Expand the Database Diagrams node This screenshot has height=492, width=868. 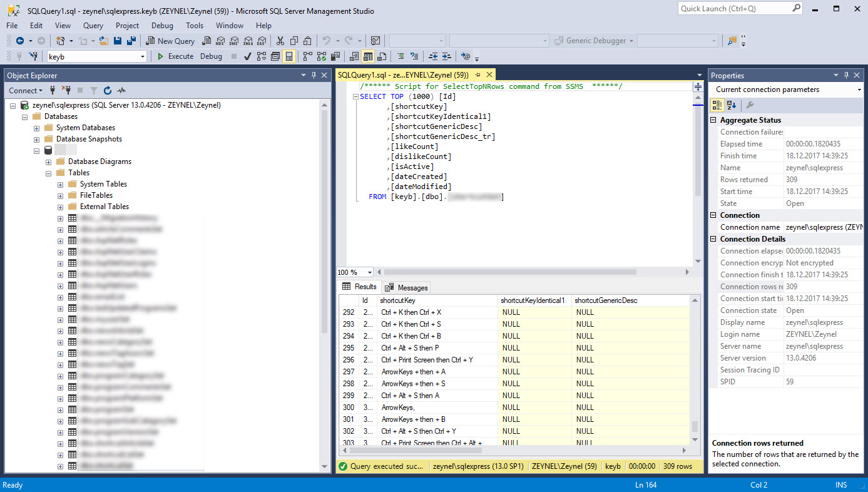tap(49, 161)
